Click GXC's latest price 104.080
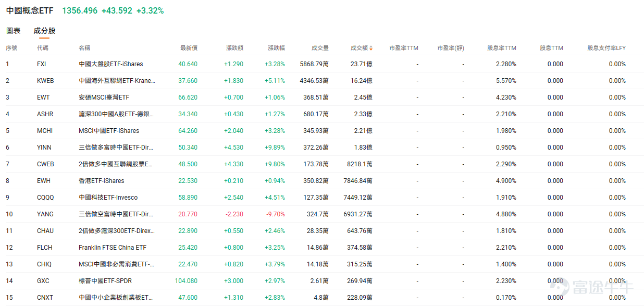 coord(187,281)
